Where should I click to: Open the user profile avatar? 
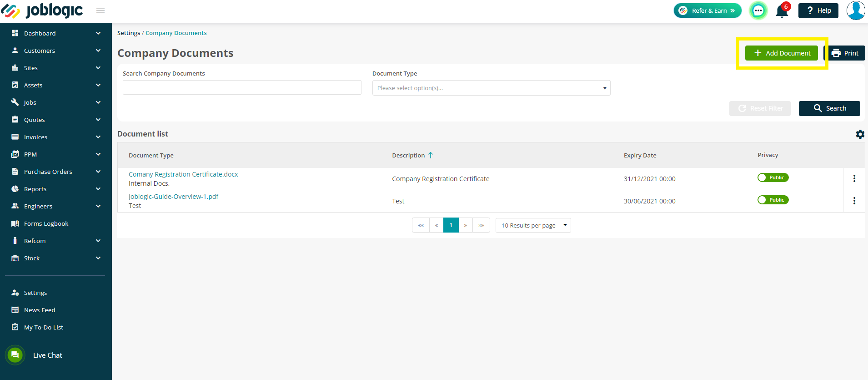(x=856, y=10)
